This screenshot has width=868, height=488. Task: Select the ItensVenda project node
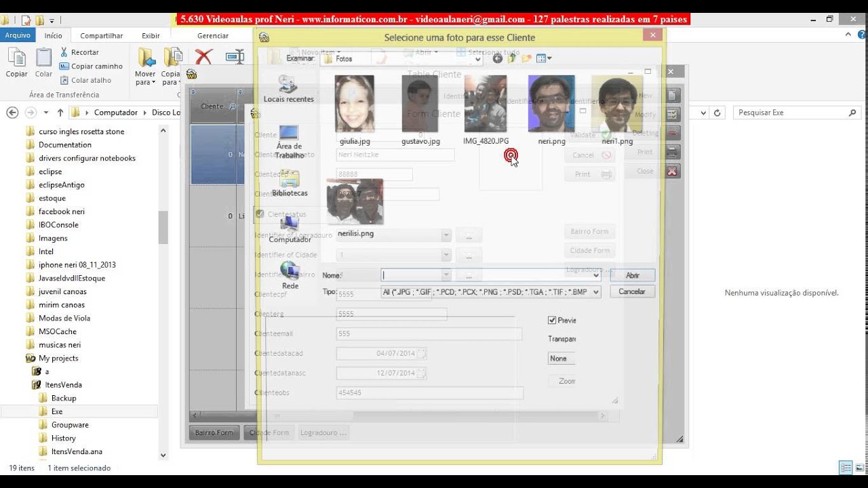(63, 384)
